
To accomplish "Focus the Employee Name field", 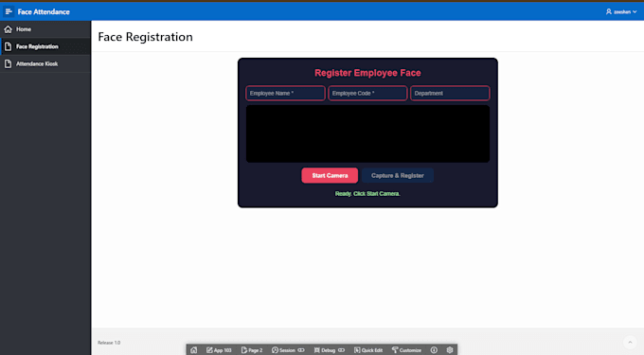I will click(x=285, y=93).
